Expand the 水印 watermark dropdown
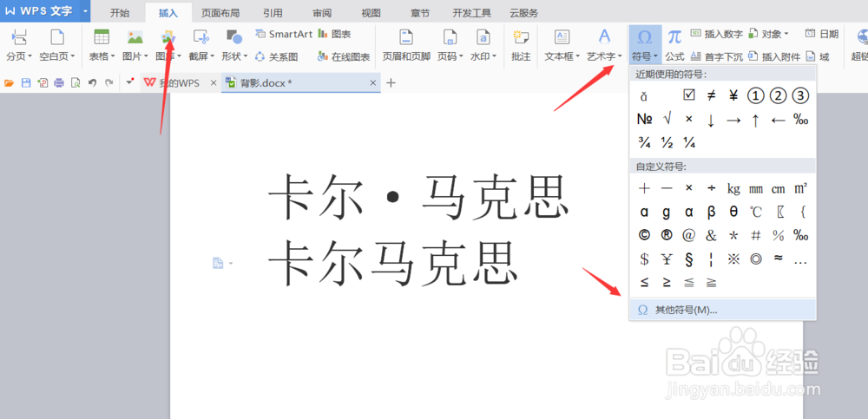This screenshot has width=868, height=419. click(x=494, y=56)
